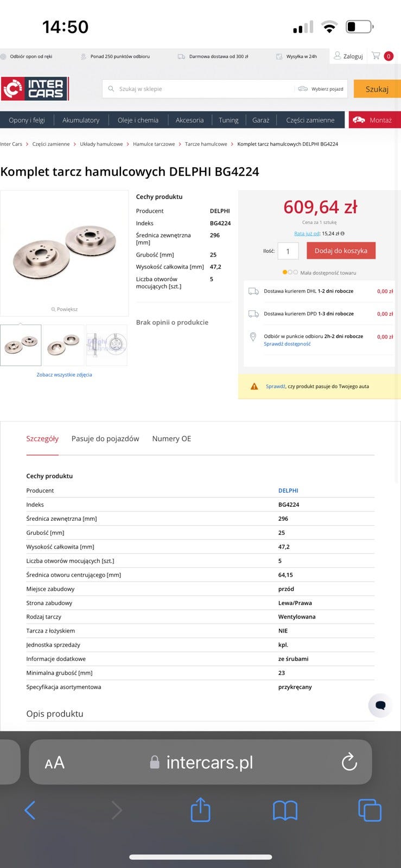Switch to Pasuje do pojazdów tab
401x868 pixels.
[105, 439]
